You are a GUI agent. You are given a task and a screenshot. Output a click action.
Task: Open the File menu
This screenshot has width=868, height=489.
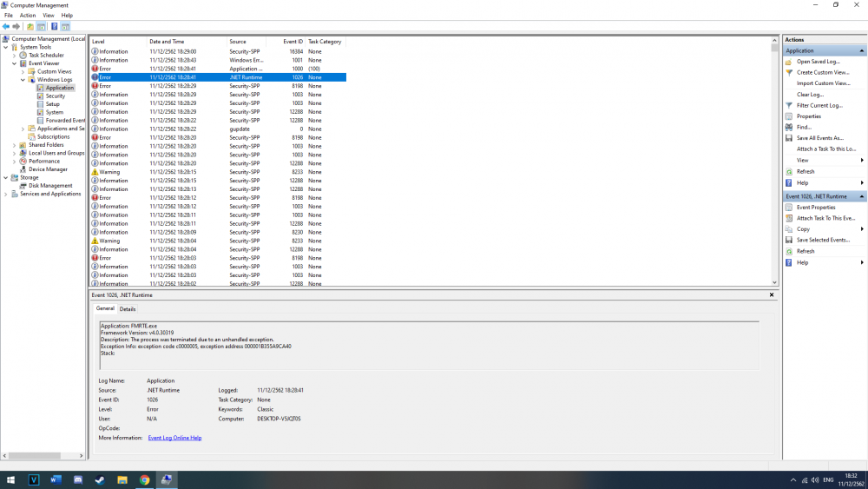click(9, 16)
